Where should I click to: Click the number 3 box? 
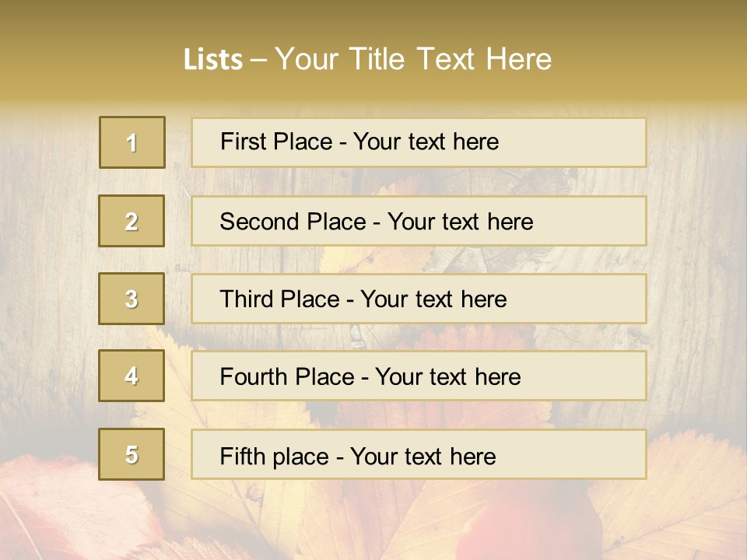click(132, 299)
